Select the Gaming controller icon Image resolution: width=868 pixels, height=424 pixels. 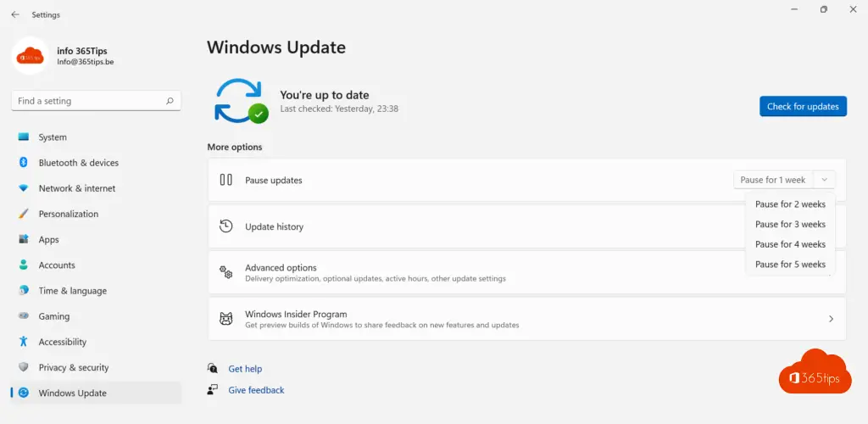[x=23, y=315]
